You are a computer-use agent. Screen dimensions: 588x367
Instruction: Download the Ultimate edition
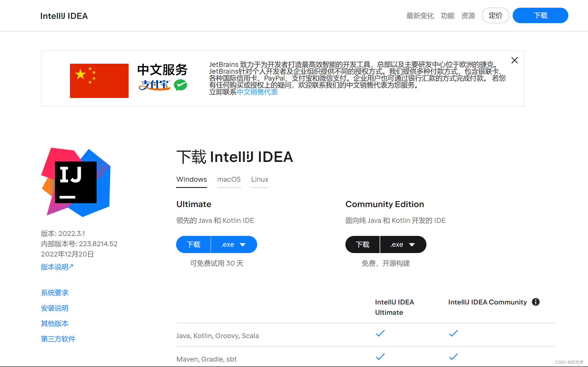[194, 244]
